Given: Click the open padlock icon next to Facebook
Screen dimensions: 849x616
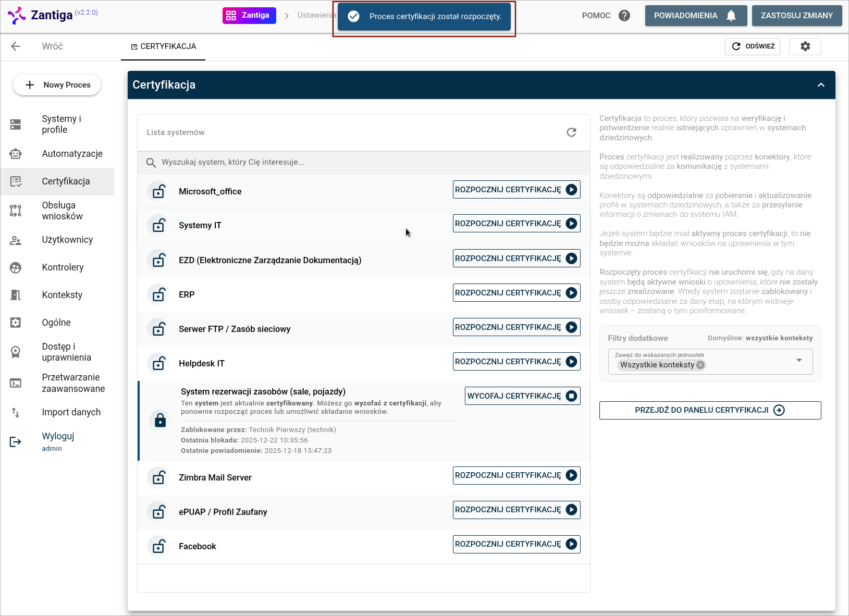Looking at the screenshot, I should [x=158, y=546].
